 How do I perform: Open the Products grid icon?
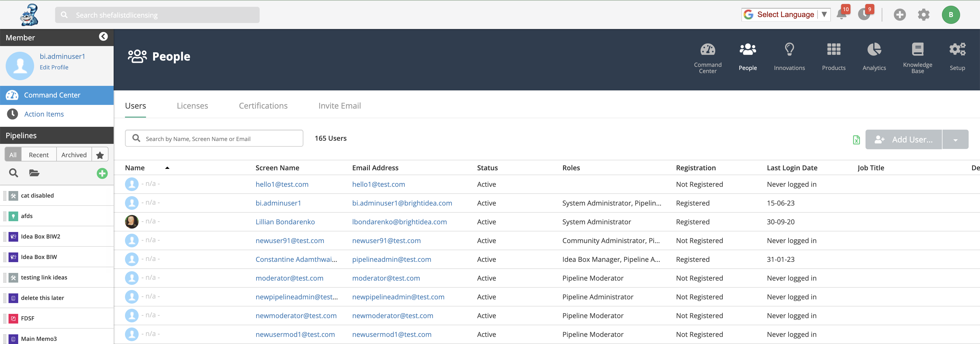[833, 49]
